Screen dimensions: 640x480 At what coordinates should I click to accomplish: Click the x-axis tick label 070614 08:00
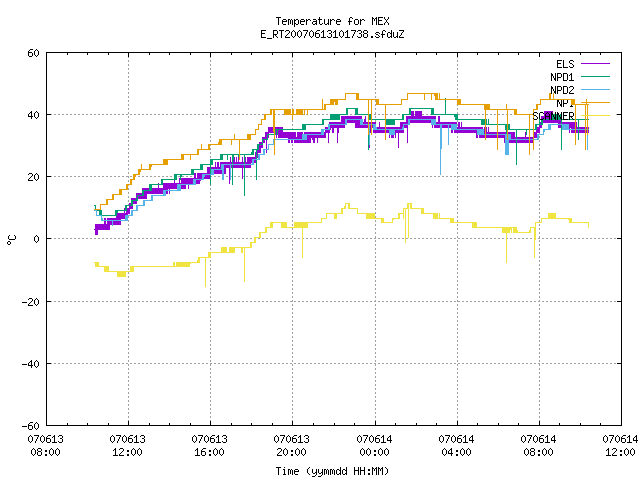(x=538, y=446)
